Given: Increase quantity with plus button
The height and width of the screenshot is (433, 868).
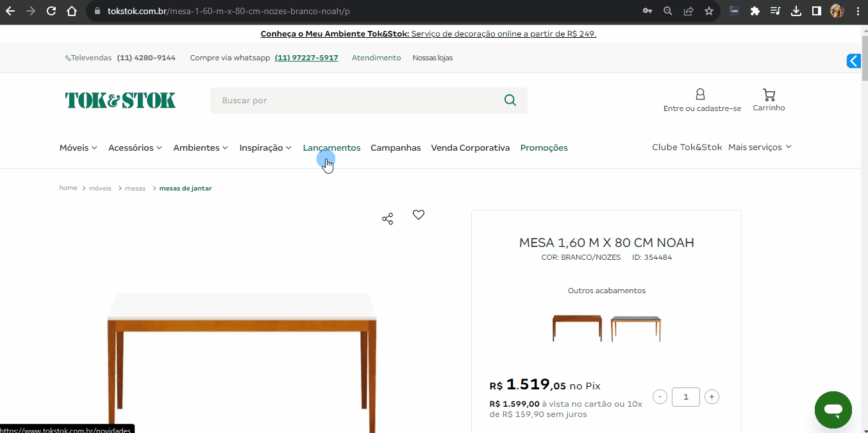Looking at the screenshot, I should 712,396.
